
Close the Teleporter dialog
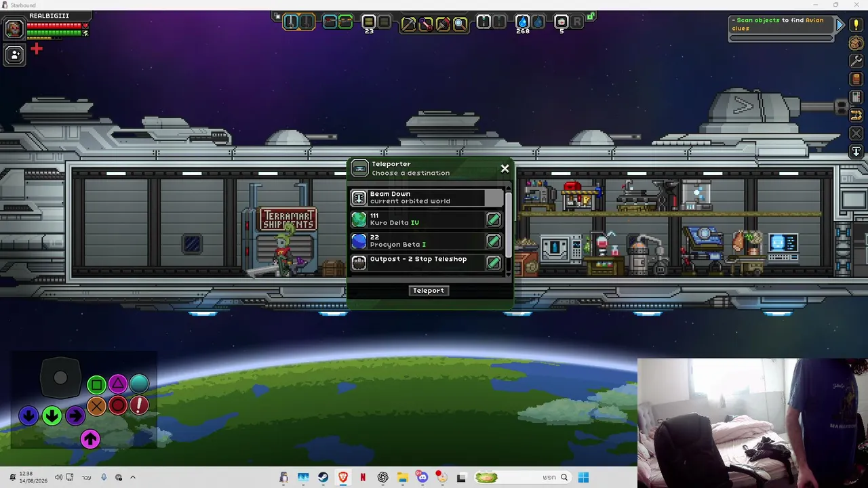505,169
